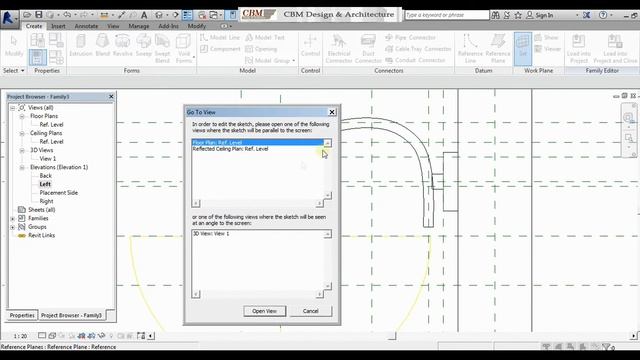Image resolution: width=640 pixels, height=360 pixels.
Task: Select the Duct Connector tool
Action: (368, 48)
